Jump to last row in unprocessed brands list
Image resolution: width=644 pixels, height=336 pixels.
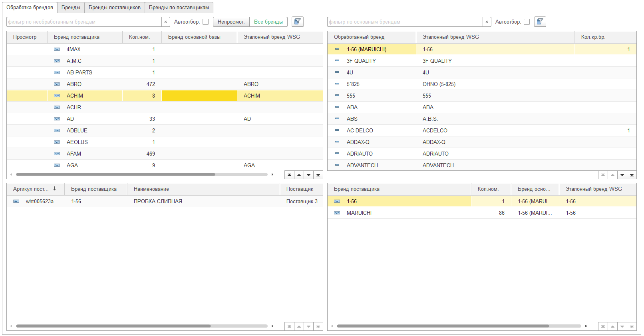click(x=318, y=175)
